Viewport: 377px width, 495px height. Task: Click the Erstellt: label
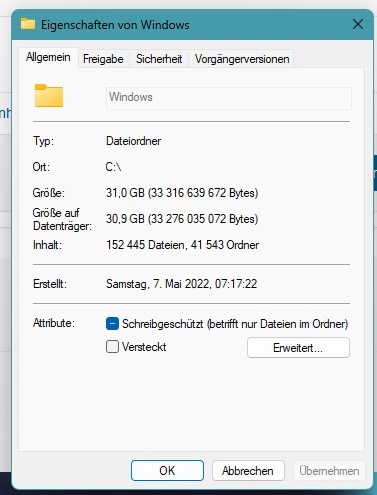tap(50, 284)
